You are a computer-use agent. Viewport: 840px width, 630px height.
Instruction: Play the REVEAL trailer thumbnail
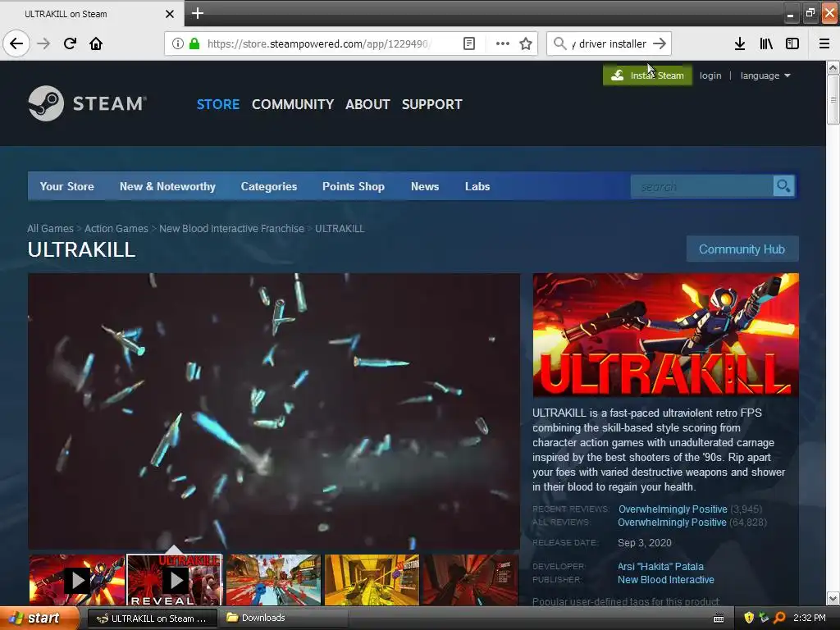tap(175, 580)
